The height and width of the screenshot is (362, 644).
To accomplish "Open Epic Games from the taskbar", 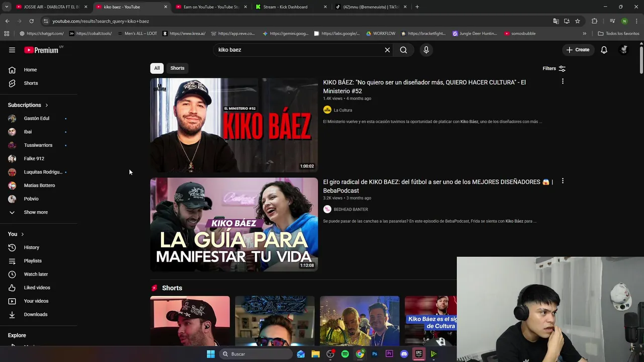I will pos(419,354).
